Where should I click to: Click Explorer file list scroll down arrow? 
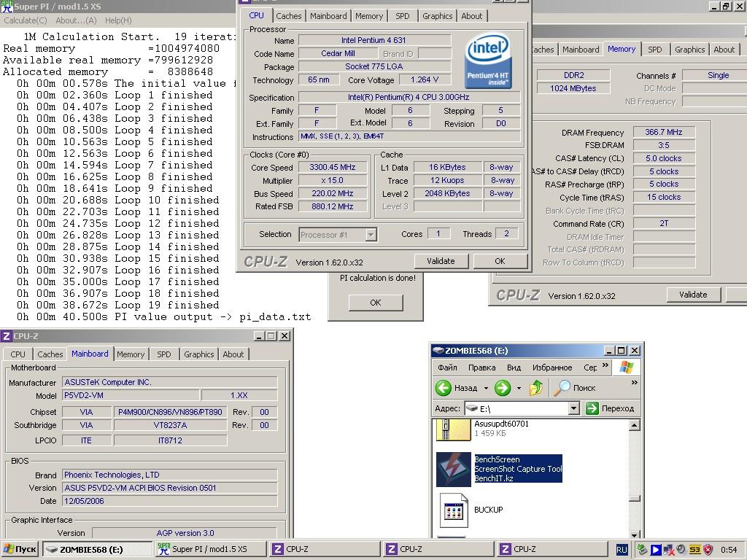coord(634,534)
